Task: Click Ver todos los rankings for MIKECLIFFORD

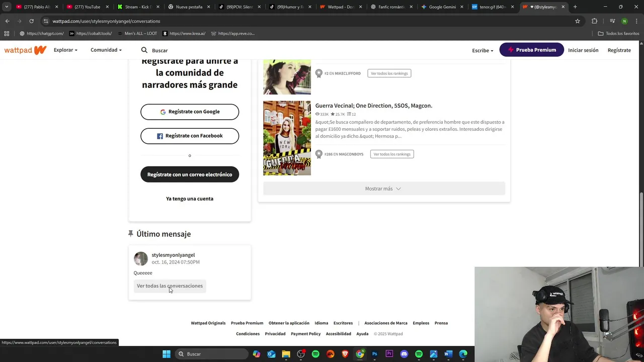Action: [x=389, y=73]
